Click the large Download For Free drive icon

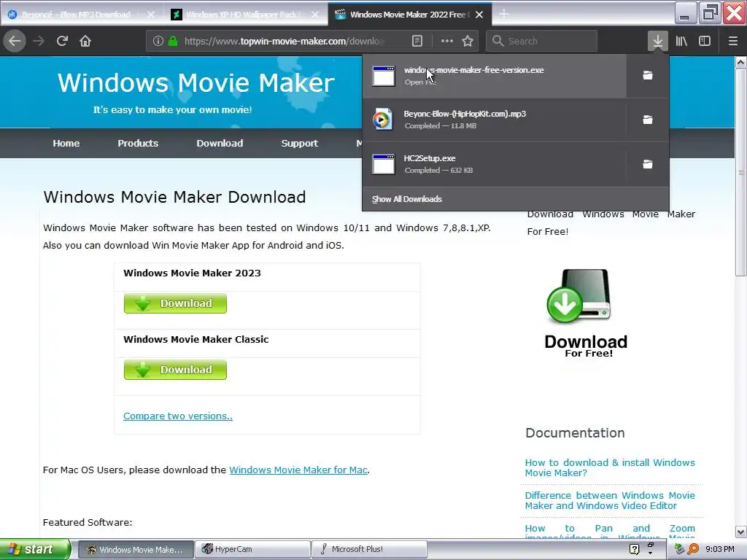[x=578, y=296]
